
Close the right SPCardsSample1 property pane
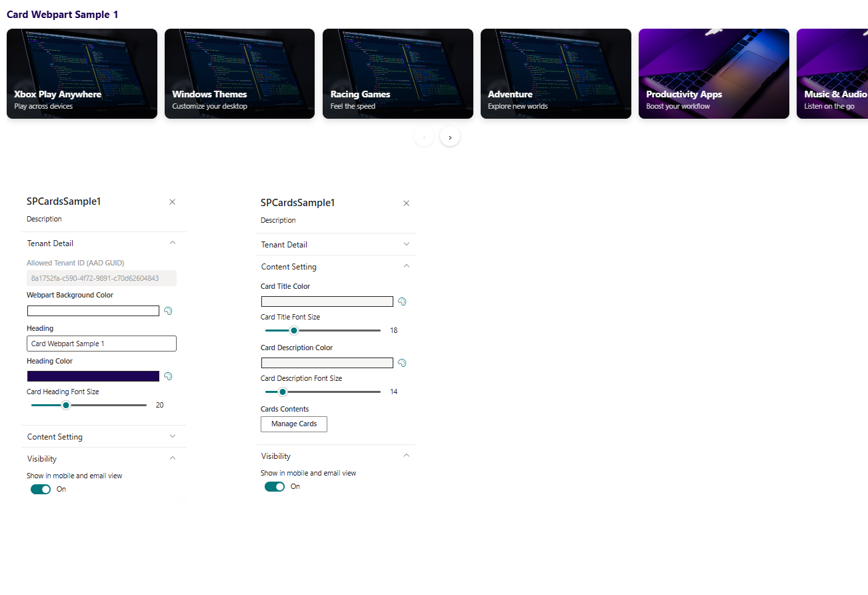tap(406, 203)
